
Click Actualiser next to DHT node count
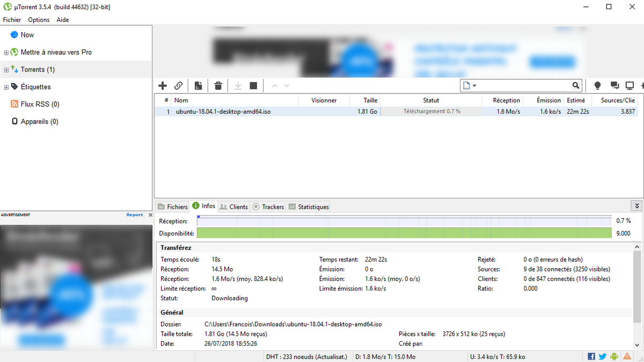pyautogui.click(x=331, y=356)
